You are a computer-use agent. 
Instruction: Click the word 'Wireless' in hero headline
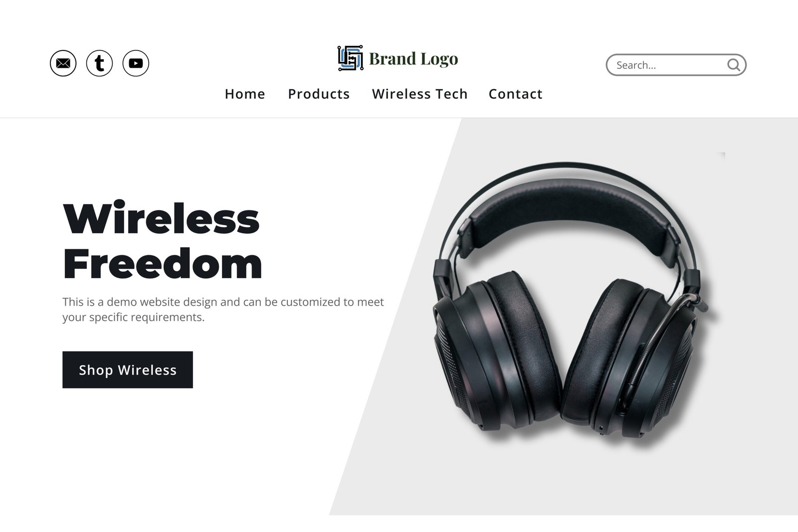(x=161, y=218)
